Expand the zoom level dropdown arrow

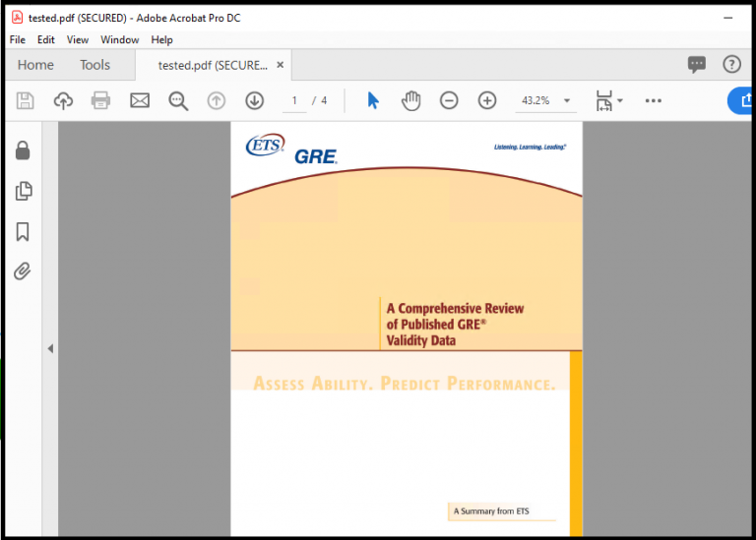pos(567,100)
